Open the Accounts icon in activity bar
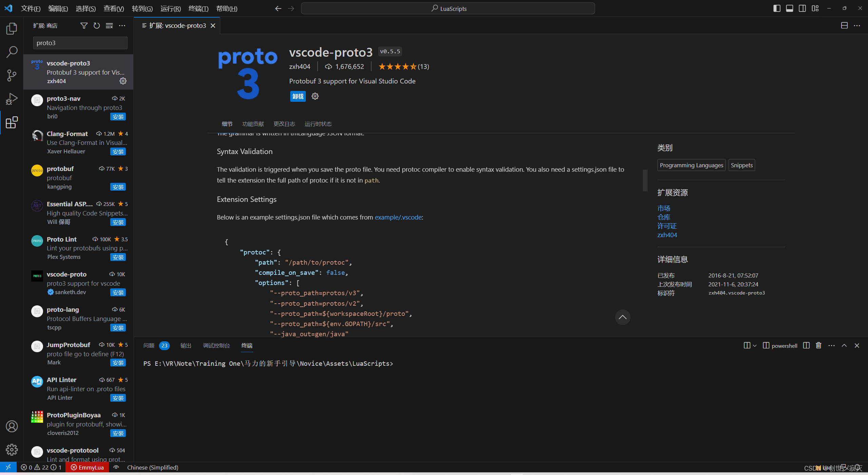868x475 pixels. pyautogui.click(x=12, y=426)
